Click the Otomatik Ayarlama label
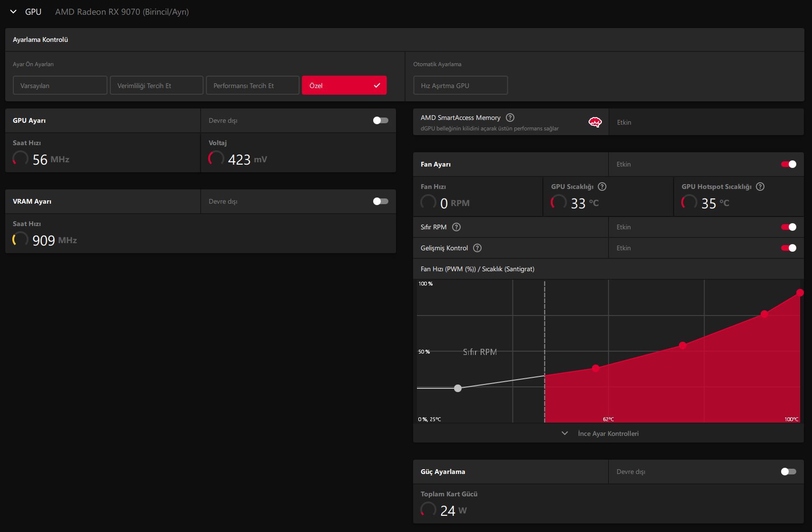 [x=437, y=64]
